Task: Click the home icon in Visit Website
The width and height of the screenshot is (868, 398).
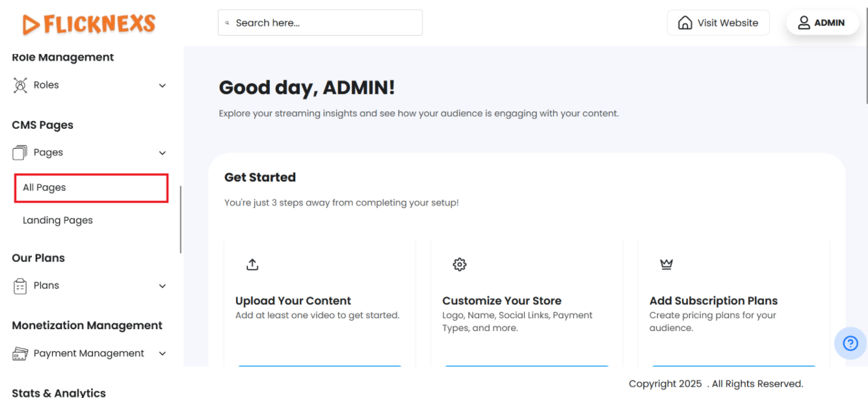Action: click(x=685, y=23)
